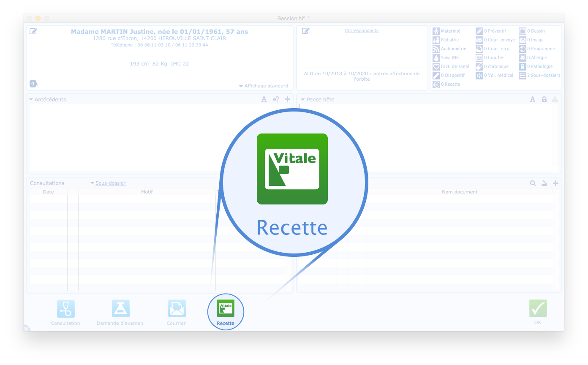Open the 0 Programme entry
This screenshot has height=365, width=588.
click(537, 49)
